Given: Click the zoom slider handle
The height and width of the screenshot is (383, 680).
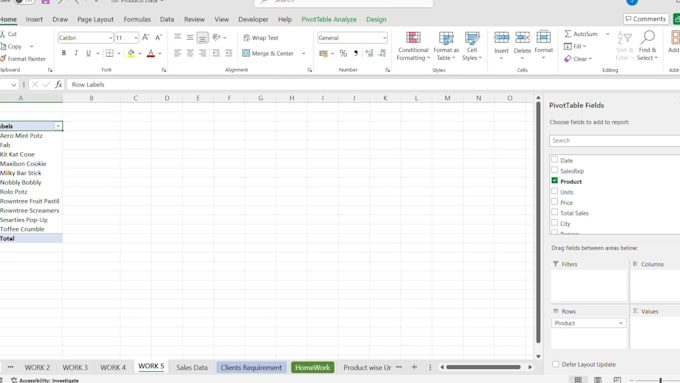Looking at the screenshot, I should 660,380.
